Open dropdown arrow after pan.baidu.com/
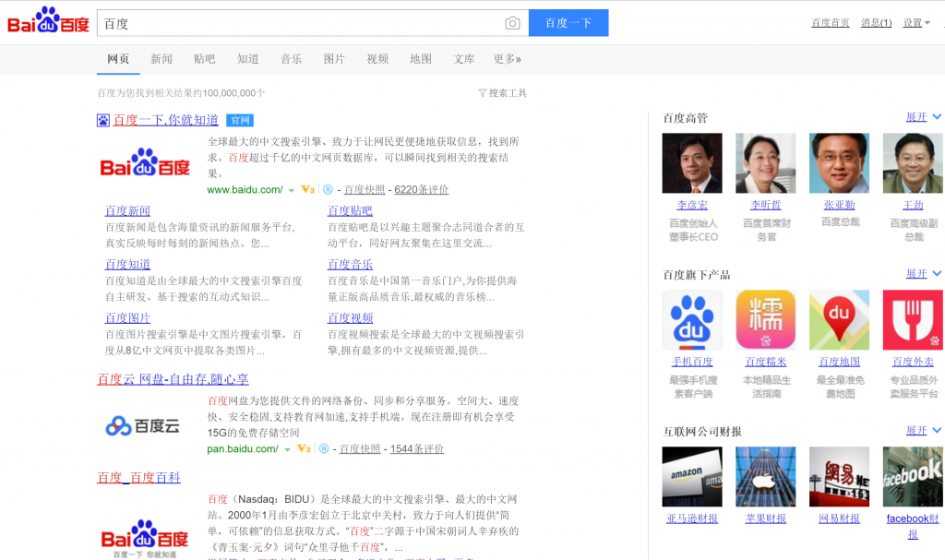The width and height of the screenshot is (945, 560). coord(287,449)
